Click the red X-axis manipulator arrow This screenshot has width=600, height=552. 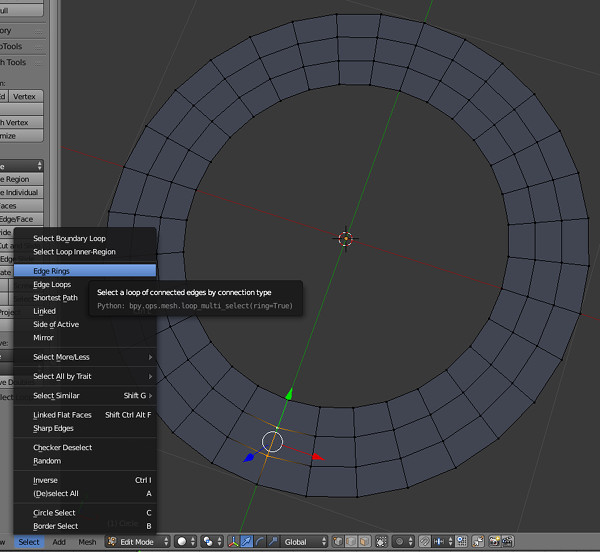click(x=318, y=456)
